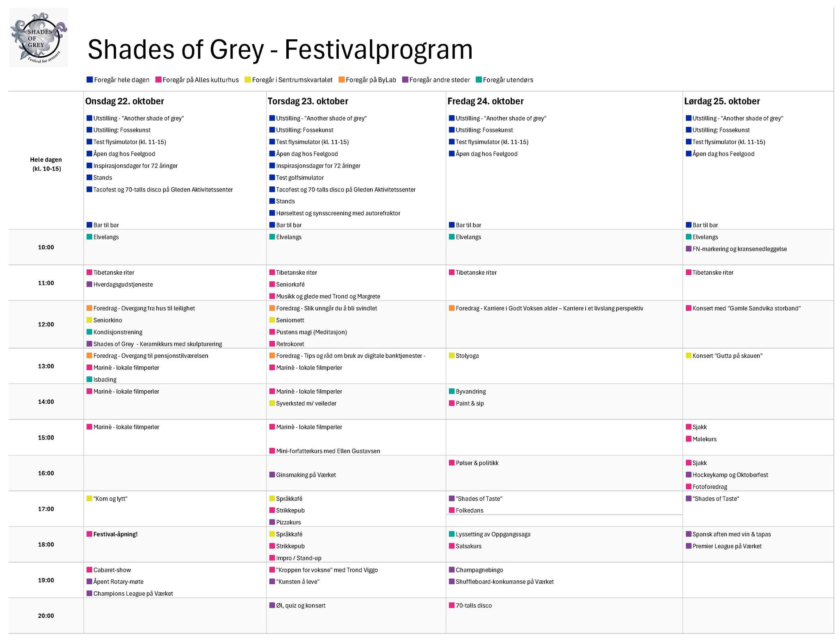Screen dimensions: 840x640
Task: Click 'Spansk aften med vin & tapas'
Action: pos(731,534)
